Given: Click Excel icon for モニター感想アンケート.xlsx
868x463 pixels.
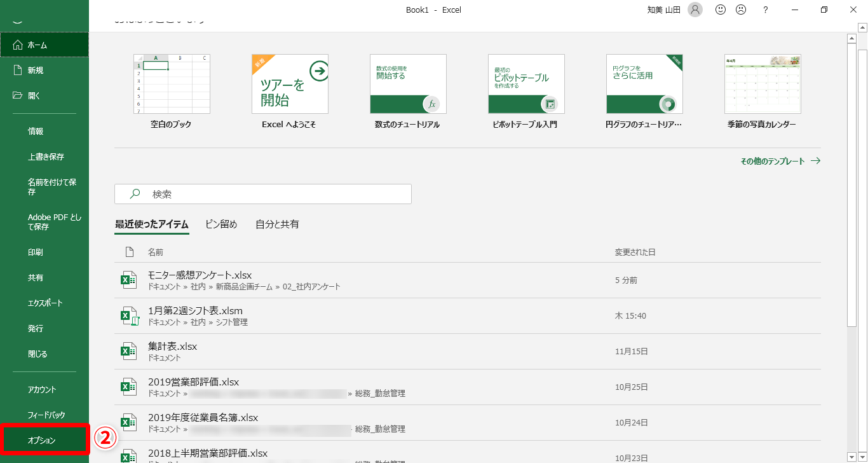Looking at the screenshot, I should 129,280.
